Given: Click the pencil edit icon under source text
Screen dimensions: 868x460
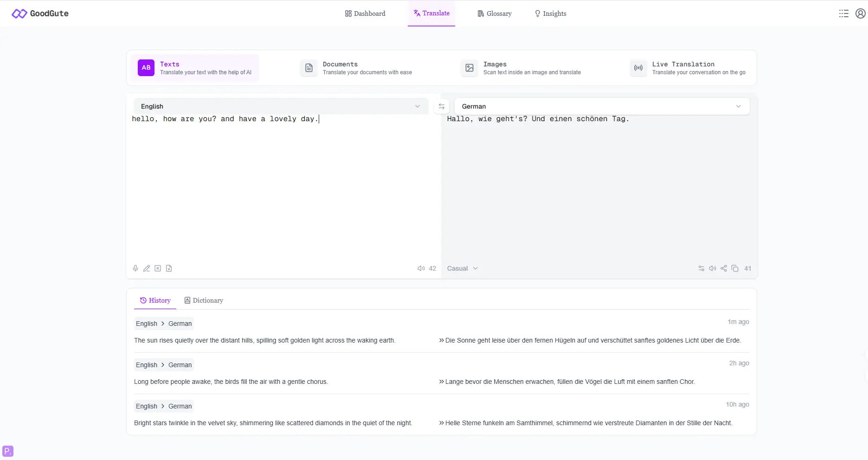Looking at the screenshot, I should click(x=147, y=268).
